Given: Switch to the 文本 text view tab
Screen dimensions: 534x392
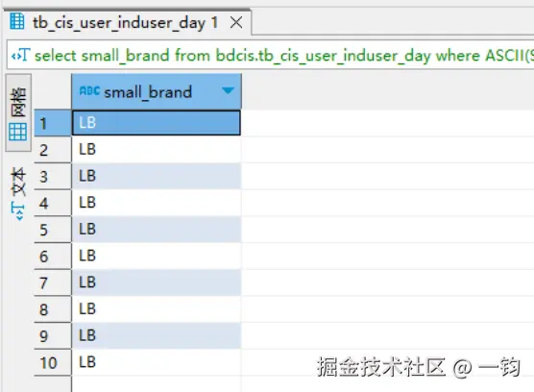Looking at the screenshot, I should pos(18,193).
